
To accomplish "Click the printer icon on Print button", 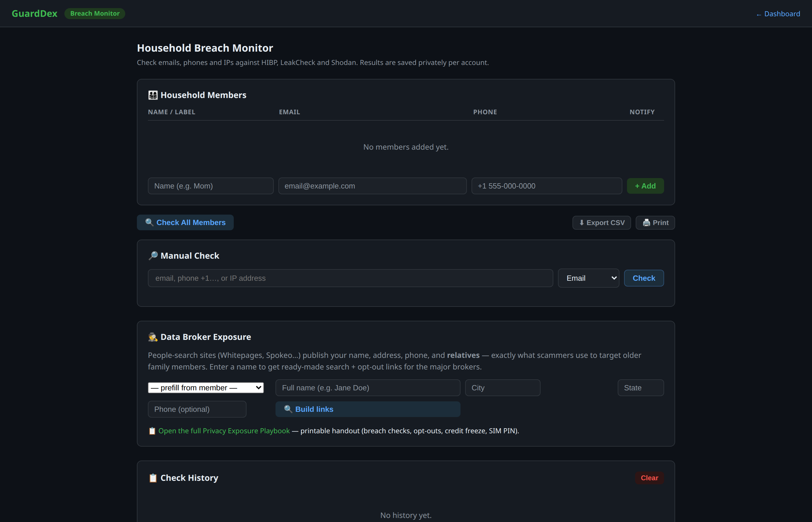I will coord(646,223).
